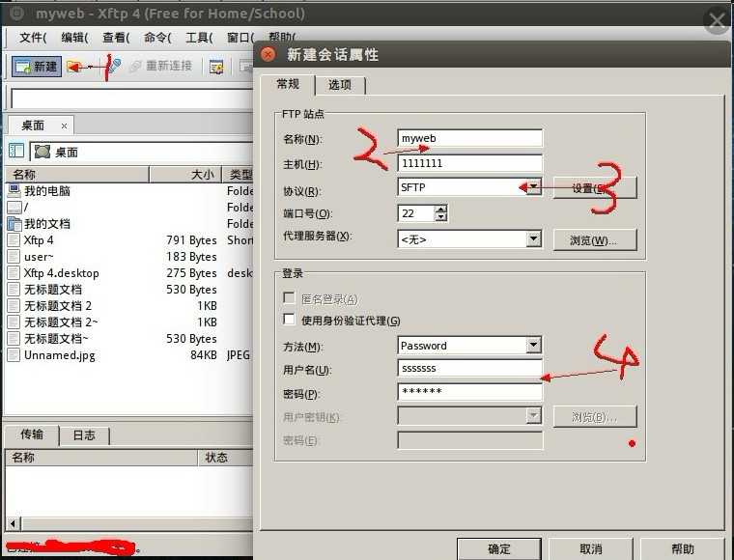
Task: Select the file 无标题文档 2~
Action: point(61,322)
